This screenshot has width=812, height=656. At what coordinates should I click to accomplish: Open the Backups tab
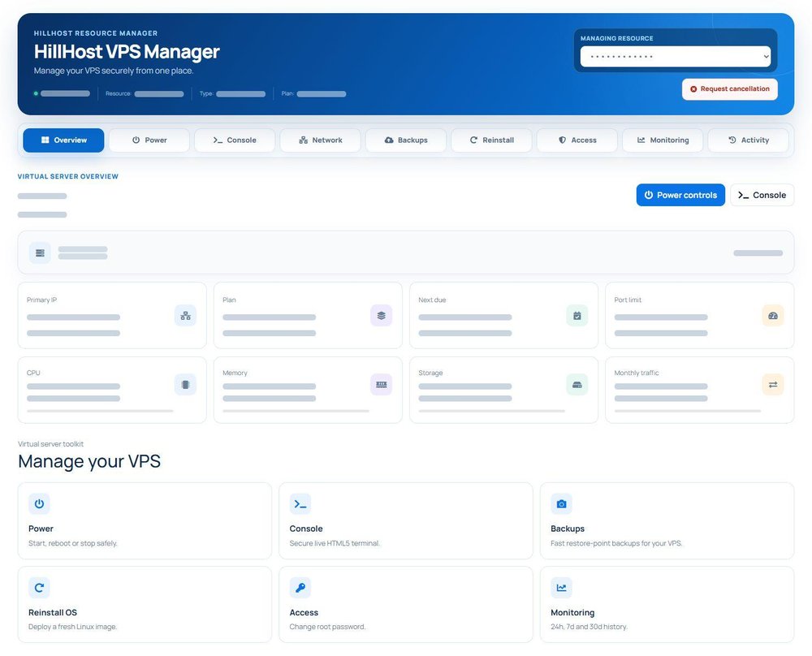[406, 140]
